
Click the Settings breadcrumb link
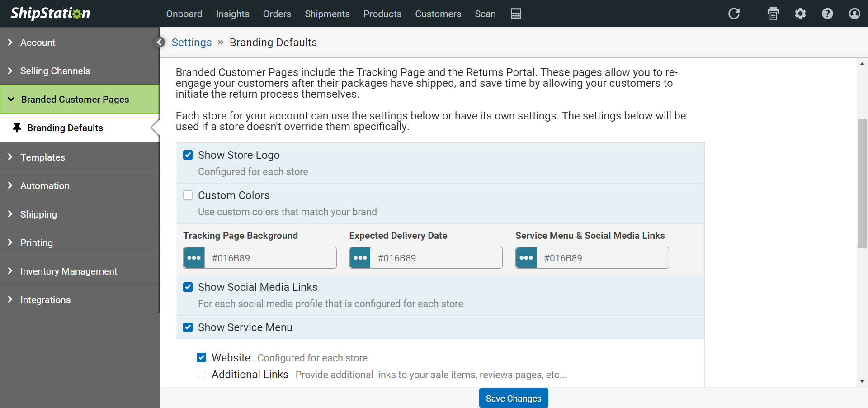coord(192,43)
